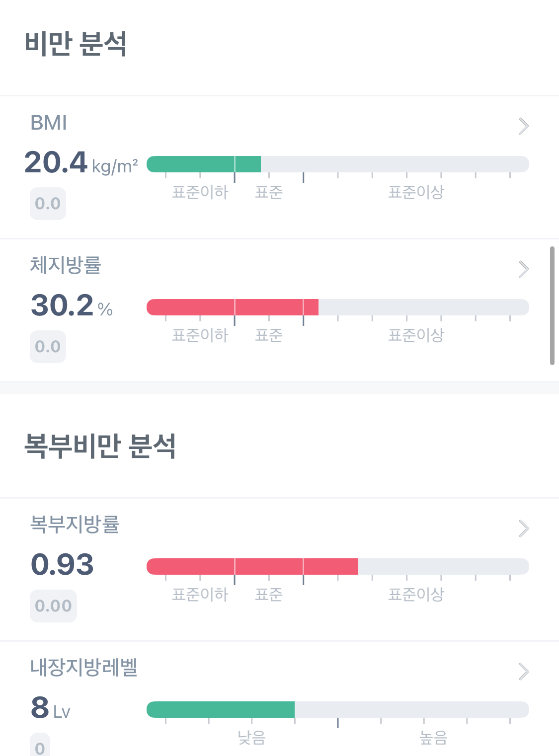Viewport: 559px width, 756px height.
Task: Tap the 복부지방률 red progress bar
Action: click(252, 566)
